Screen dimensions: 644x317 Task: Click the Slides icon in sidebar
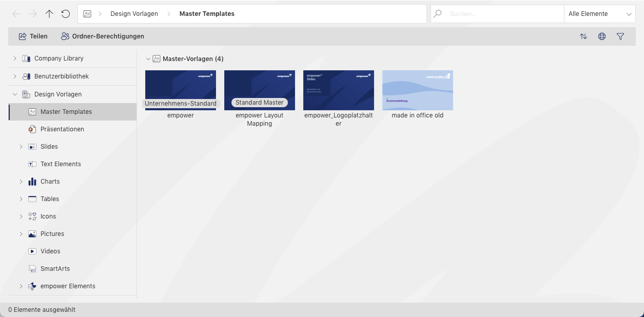click(32, 147)
